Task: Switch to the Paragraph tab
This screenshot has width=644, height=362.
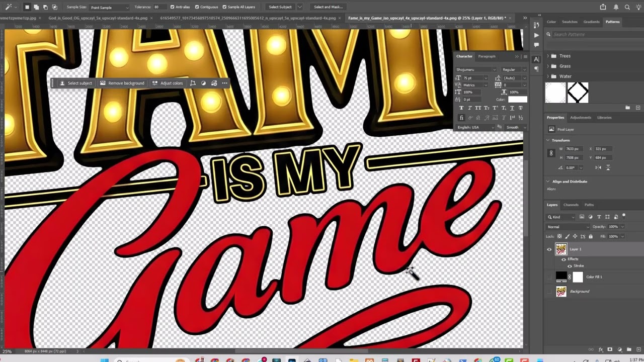Action: pos(487,56)
